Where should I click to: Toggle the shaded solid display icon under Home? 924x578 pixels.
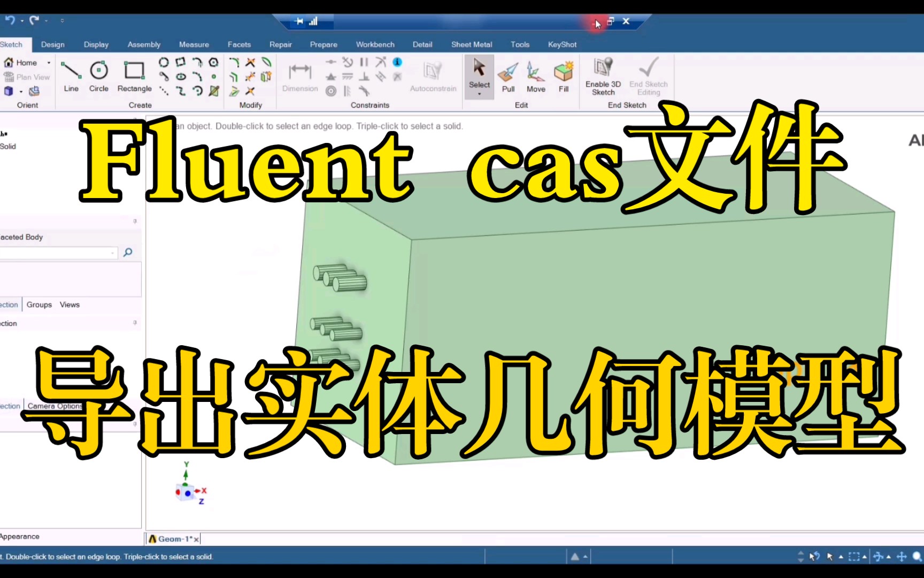[8, 91]
